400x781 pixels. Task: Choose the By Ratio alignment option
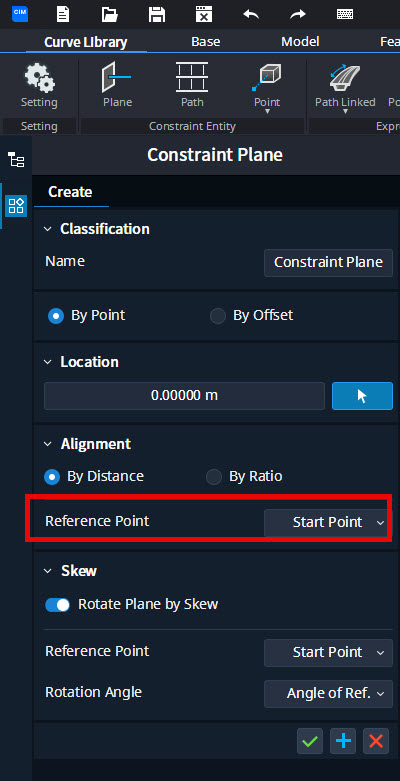(244, 476)
